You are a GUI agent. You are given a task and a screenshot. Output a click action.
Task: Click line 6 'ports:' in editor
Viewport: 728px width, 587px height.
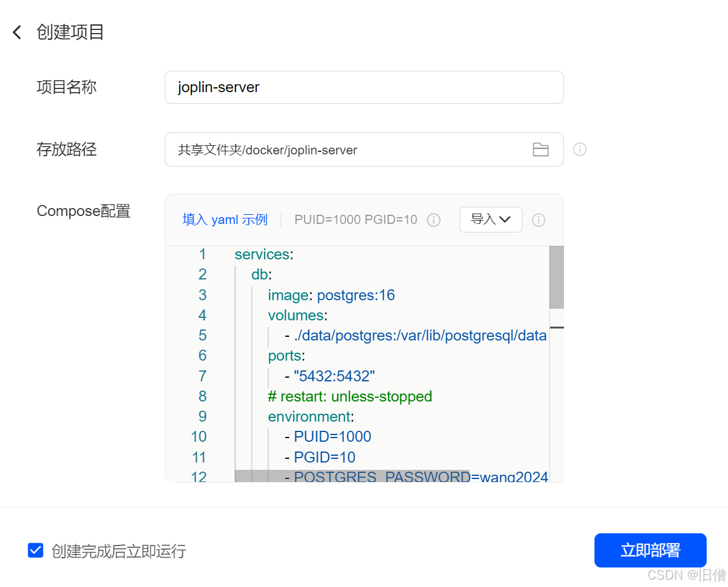pyautogui.click(x=287, y=356)
